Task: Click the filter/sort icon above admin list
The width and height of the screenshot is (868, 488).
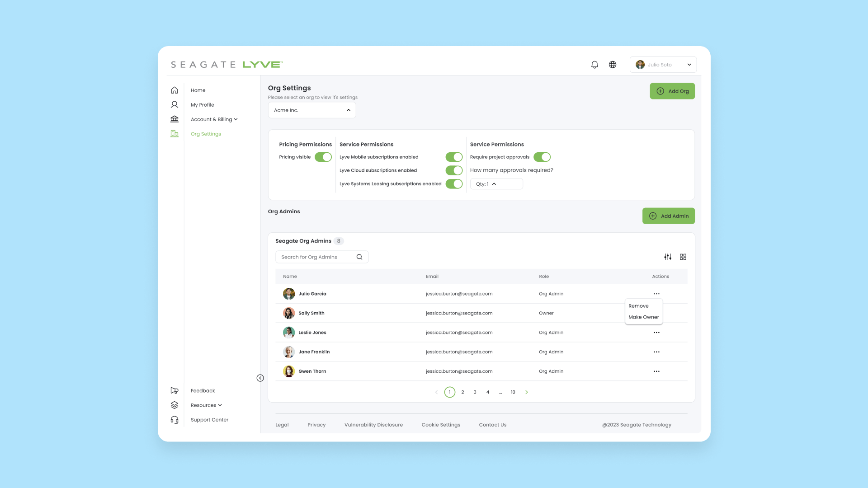Action: 668,257
